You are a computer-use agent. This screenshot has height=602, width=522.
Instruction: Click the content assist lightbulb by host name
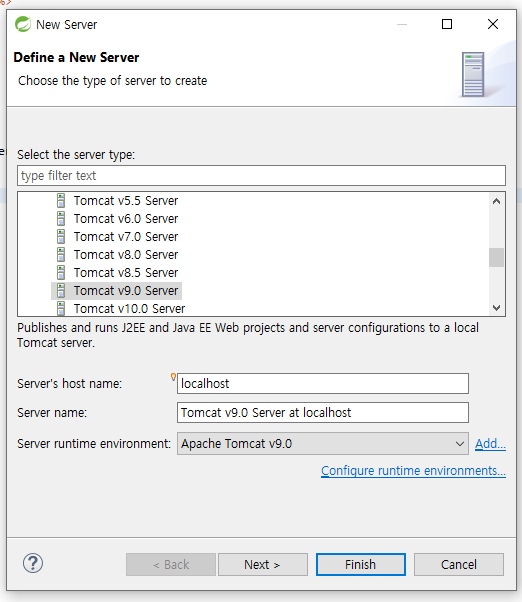tap(173, 377)
